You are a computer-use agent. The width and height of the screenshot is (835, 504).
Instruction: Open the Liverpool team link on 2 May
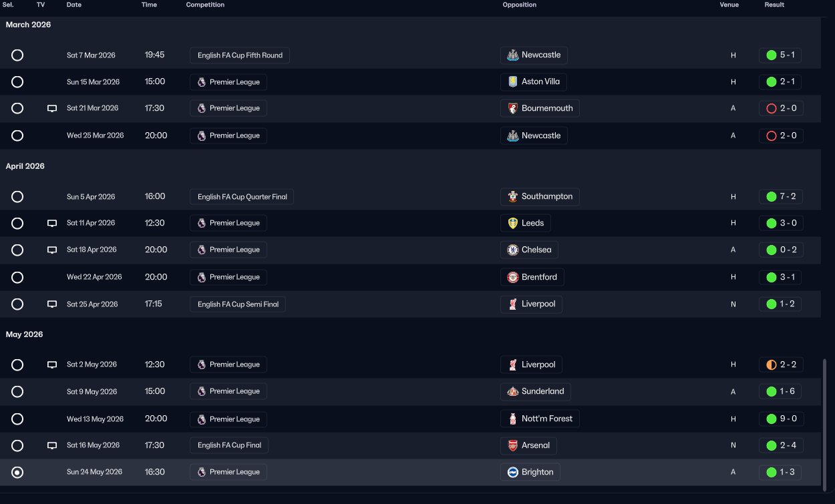tap(538, 364)
